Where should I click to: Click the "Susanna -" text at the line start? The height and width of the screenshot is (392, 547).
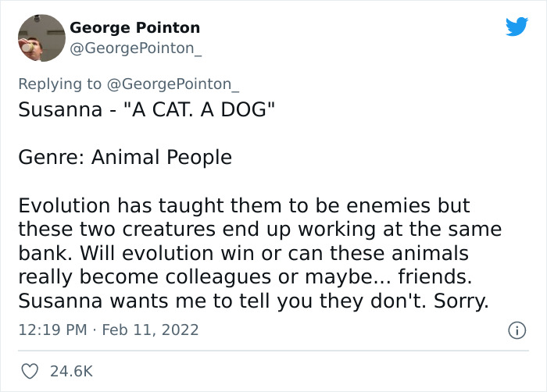pyautogui.click(x=59, y=108)
